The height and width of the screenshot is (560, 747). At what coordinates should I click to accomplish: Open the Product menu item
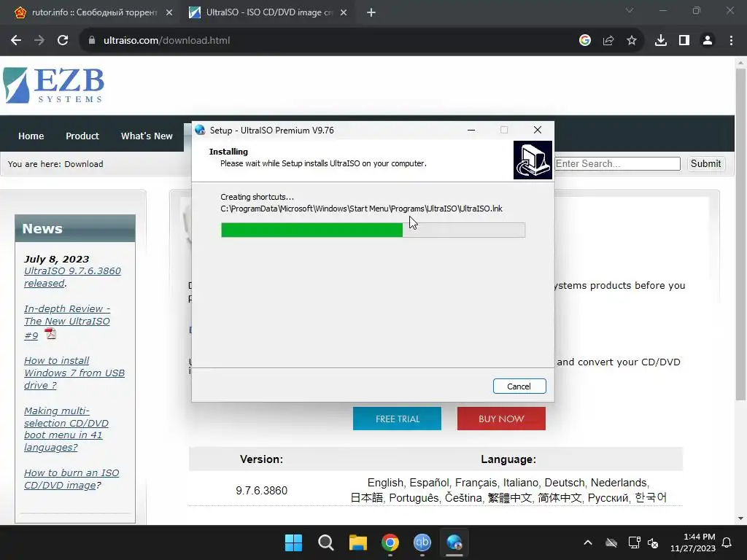(x=82, y=136)
